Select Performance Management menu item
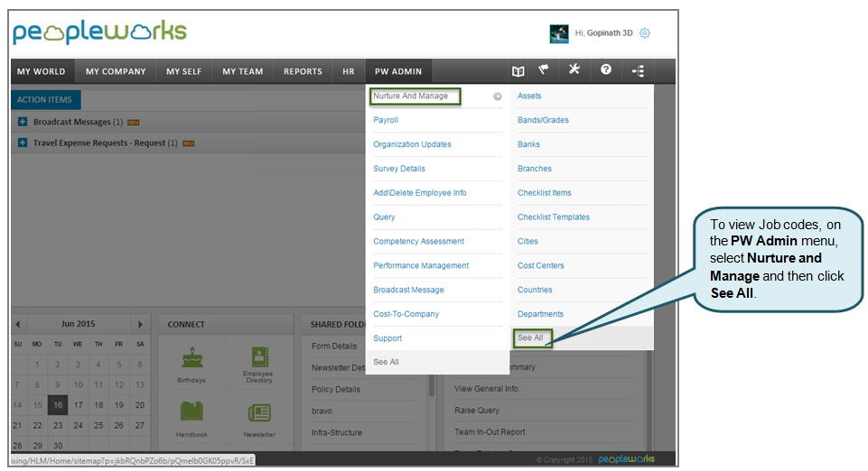The width and height of the screenshot is (868, 471). coord(421,266)
